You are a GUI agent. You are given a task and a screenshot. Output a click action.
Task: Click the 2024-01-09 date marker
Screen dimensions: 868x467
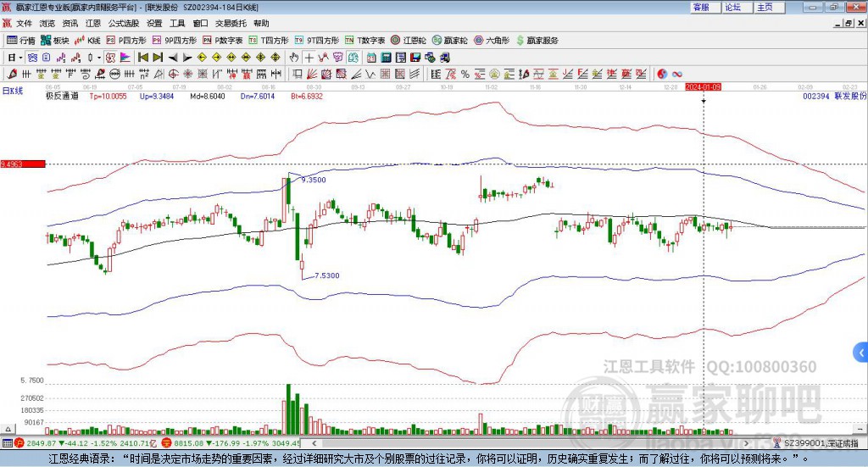[x=703, y=86]
